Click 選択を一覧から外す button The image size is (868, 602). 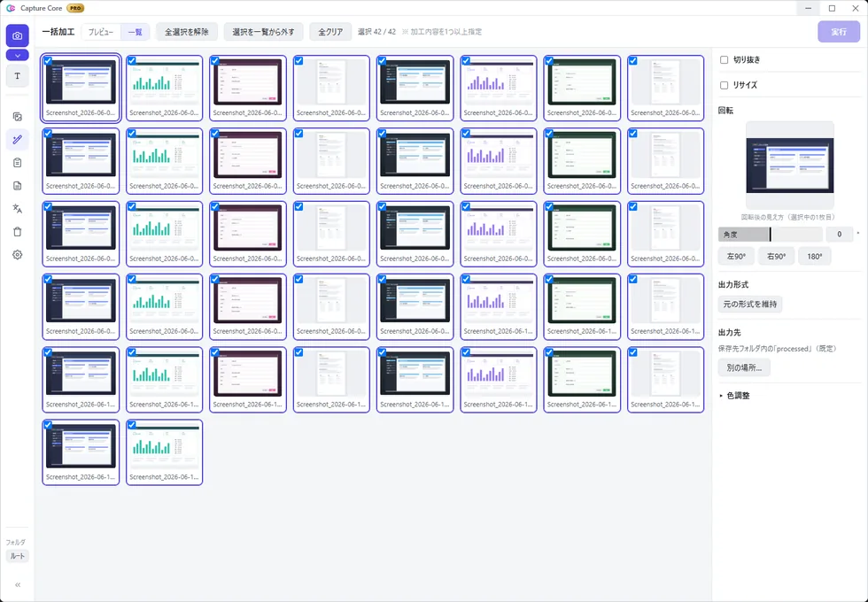[x=264, y=32]
